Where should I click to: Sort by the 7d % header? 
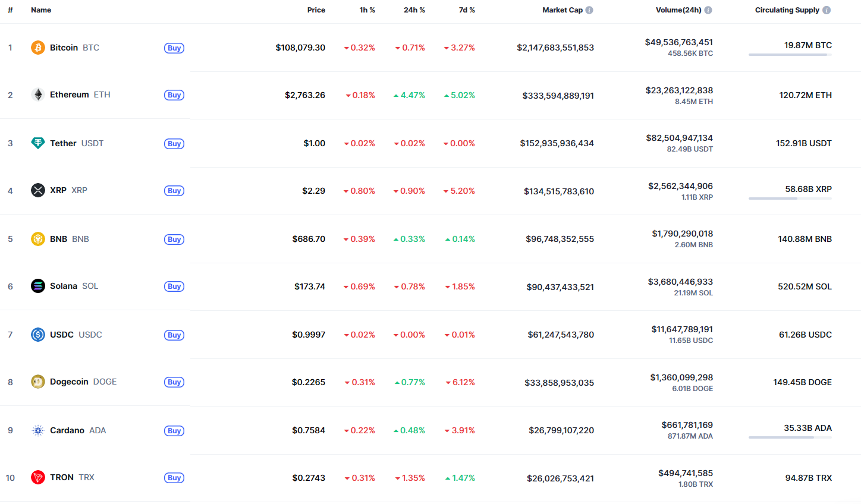click(467, 10)
